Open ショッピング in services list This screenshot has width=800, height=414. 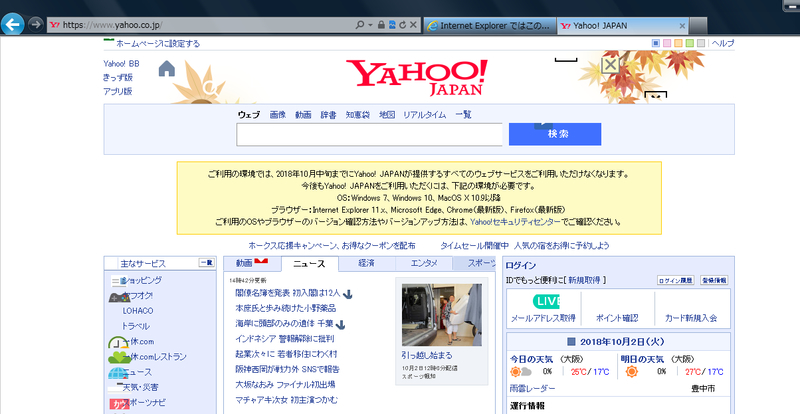[144, 280]
